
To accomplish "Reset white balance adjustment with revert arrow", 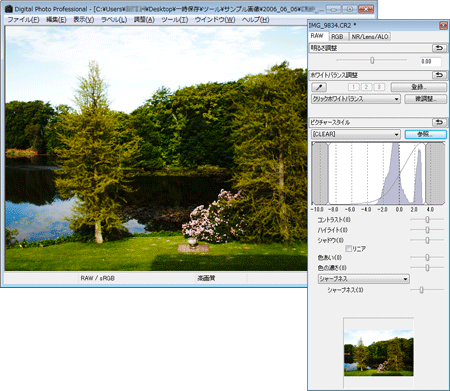I will (439, 75).
